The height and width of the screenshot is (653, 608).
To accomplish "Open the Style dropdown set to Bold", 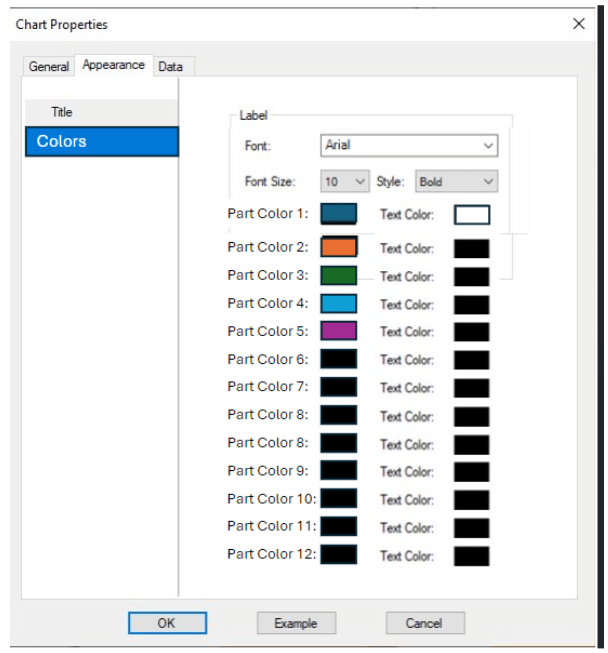I will point(456,182).
